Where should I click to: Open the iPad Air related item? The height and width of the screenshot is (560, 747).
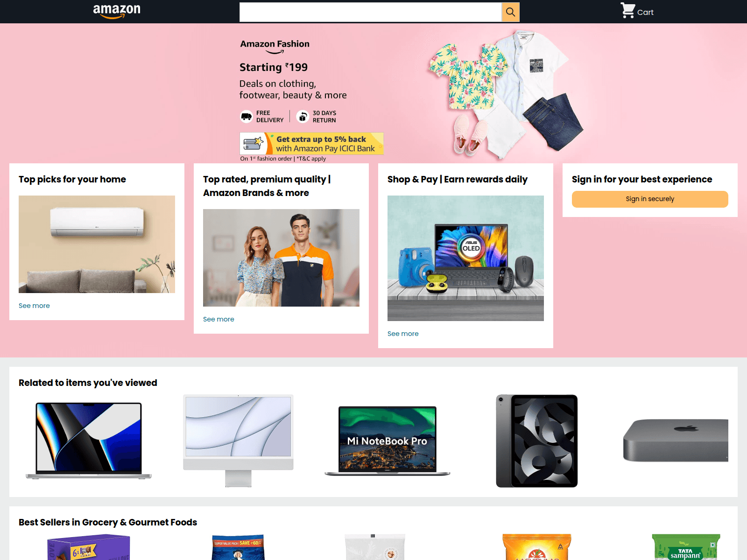click(x=537, y=441)
